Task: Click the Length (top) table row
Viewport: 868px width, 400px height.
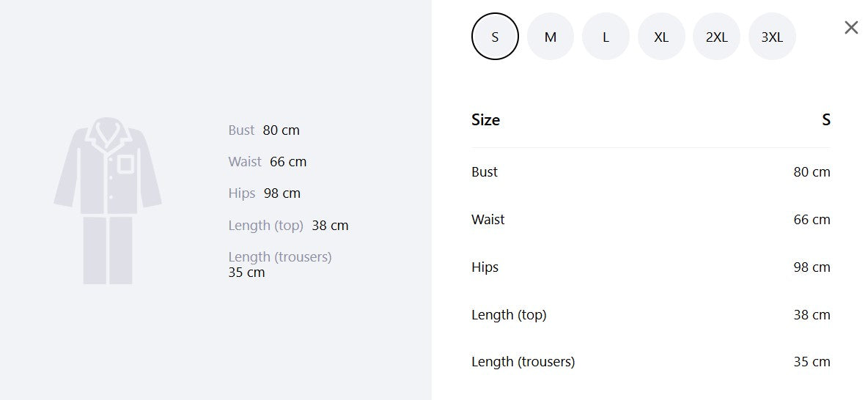Action: point(650,314)
